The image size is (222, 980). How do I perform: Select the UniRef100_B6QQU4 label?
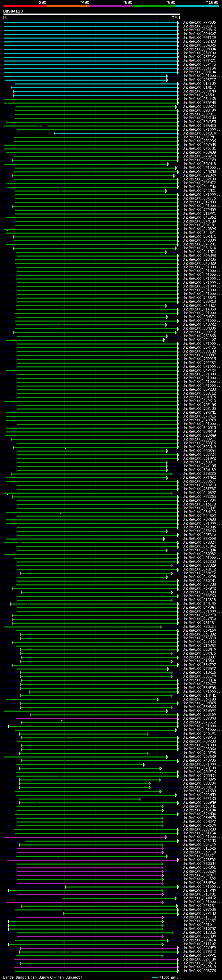click(x=199, y=864)
